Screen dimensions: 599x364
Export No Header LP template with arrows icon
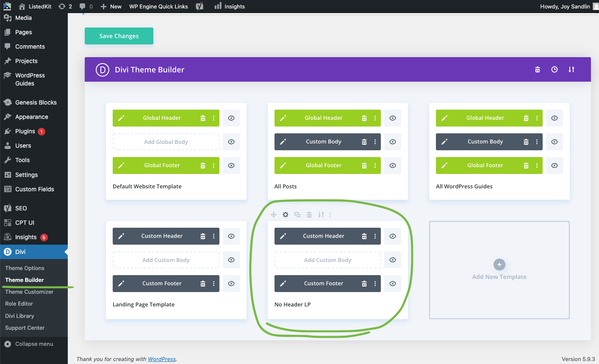tap(321, 215)
